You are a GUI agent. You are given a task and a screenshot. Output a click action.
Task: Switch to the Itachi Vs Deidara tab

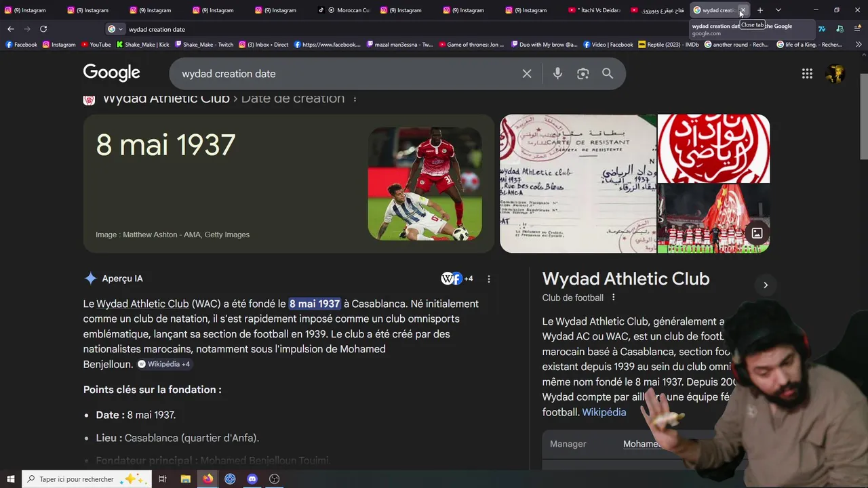(594, 10)
